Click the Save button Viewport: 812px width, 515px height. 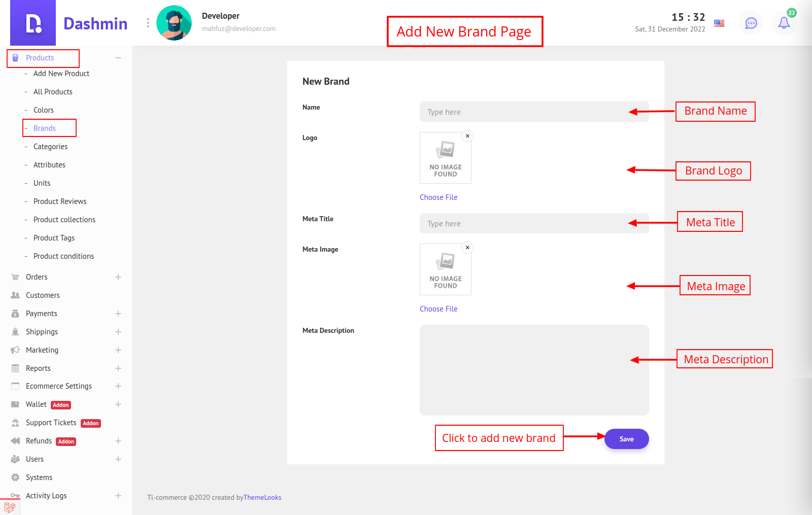pos(626,439)
